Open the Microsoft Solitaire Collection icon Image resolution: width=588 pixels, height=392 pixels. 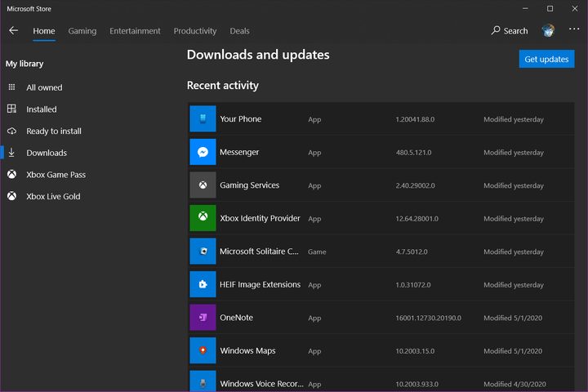point(203,252)
